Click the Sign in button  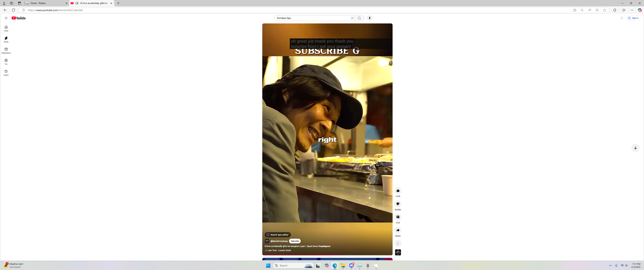633,18
